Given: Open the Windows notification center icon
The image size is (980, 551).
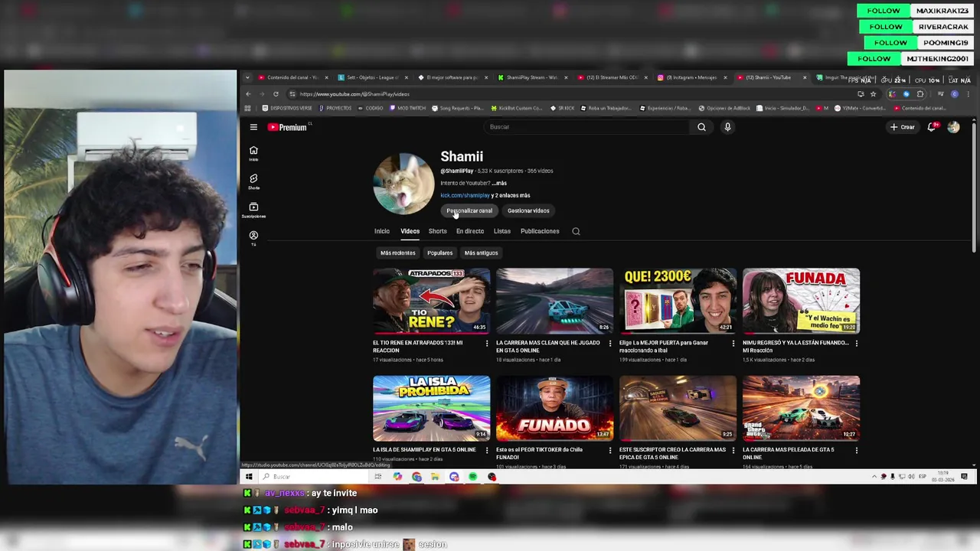Looking at the screenshot, I should click(964, 477).
